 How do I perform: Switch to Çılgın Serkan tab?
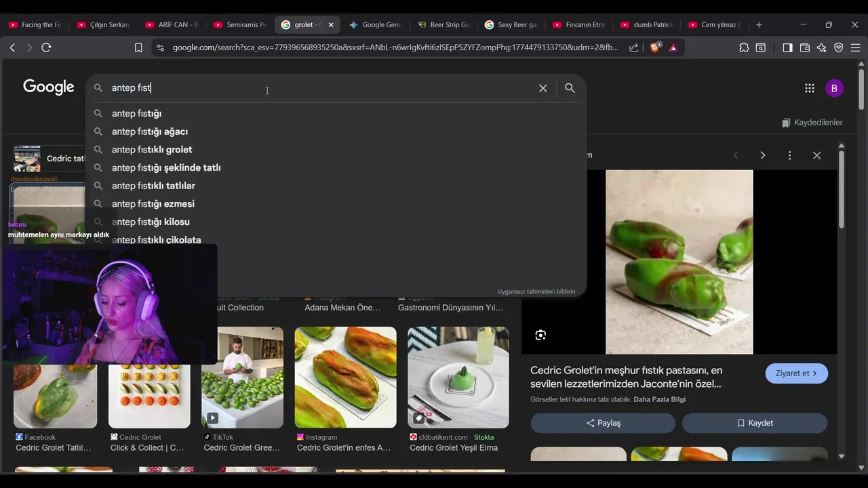pyautogui.click(x=103, y=24)
